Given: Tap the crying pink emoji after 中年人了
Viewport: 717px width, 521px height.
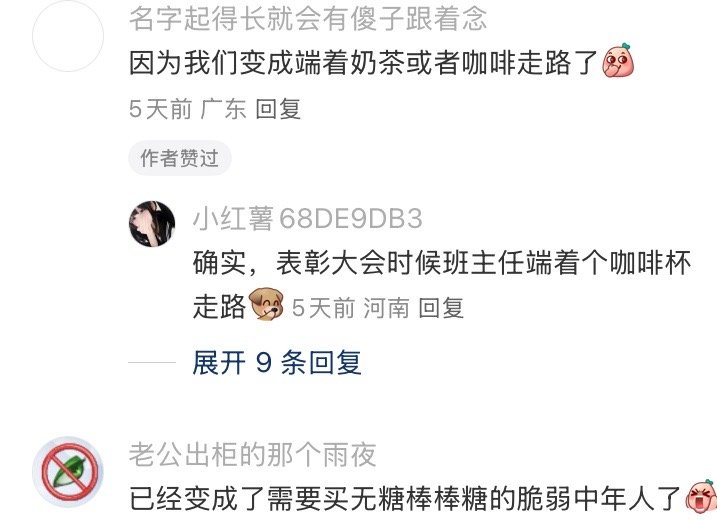Looking at the screenshot, I should [701, 497].
